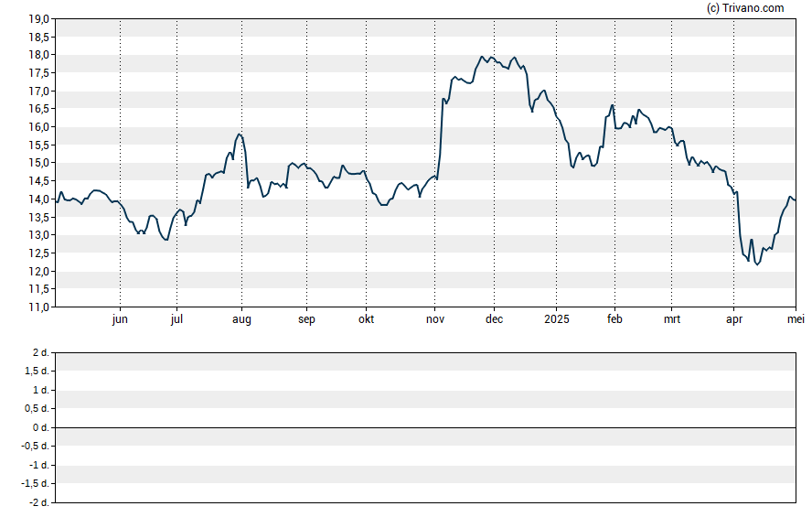Click the 'mei' month label

(x=796, y=319)
